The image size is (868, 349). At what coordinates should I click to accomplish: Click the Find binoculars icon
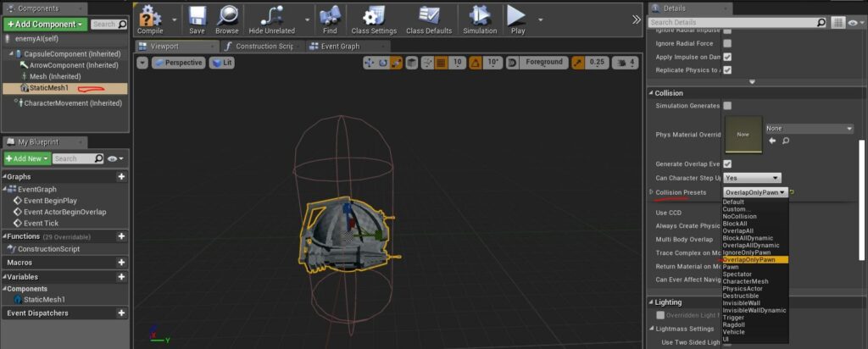pyautogui.click(x=330, y=16)
